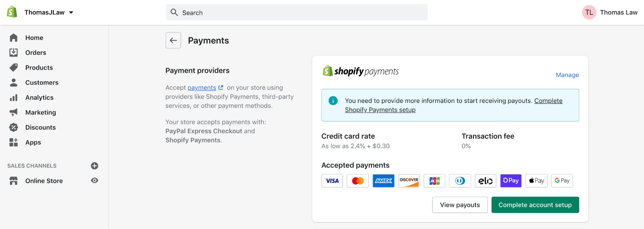Open the ThomasJLaw store switcher dropdown
Viewport: 644px width, 229px height.
coord(48,12)
